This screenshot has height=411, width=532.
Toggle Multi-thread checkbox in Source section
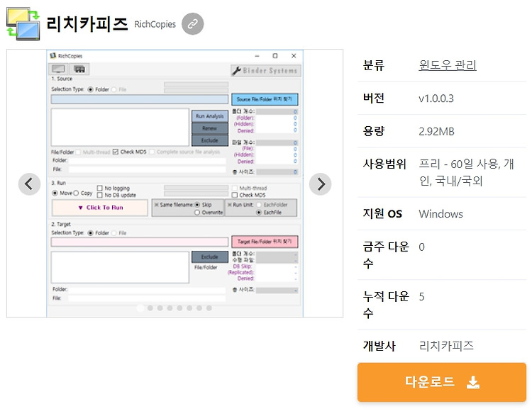78,152
